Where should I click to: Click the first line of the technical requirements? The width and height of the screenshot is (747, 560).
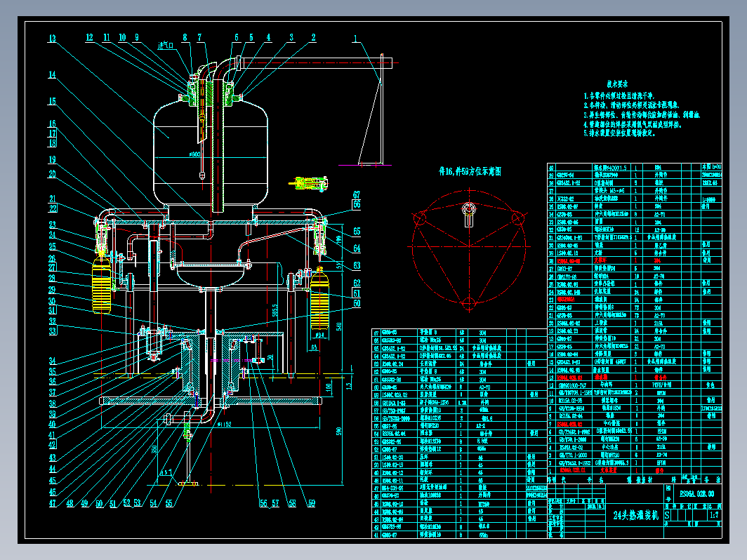click(x=619, y=95)
